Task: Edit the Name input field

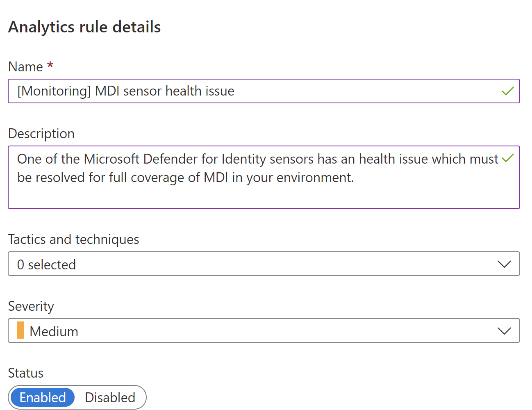Action: (x=264, y=91)
